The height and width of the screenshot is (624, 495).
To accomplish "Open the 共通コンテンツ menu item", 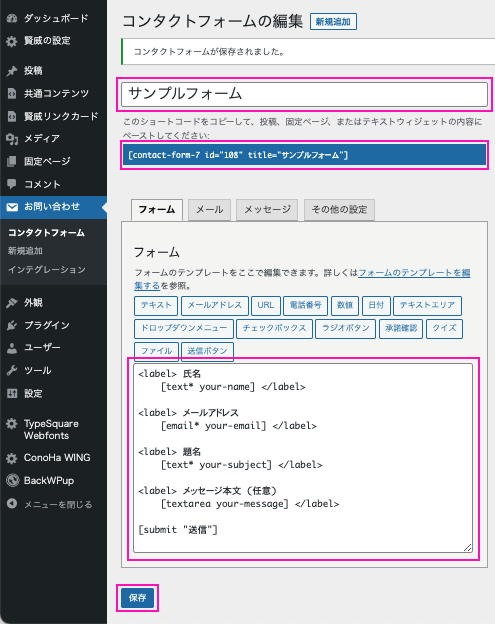I will click(53, 94).
